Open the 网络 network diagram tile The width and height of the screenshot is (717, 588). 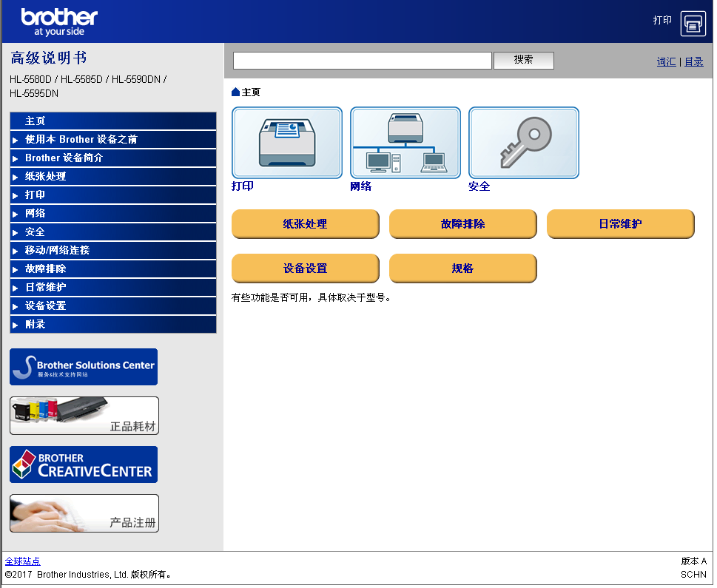coord(405,143)
